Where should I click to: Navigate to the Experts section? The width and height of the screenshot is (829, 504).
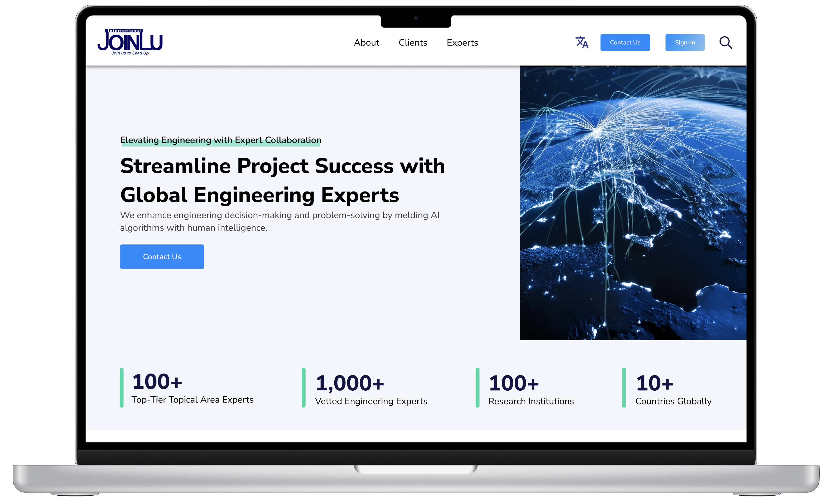(462, 43)
